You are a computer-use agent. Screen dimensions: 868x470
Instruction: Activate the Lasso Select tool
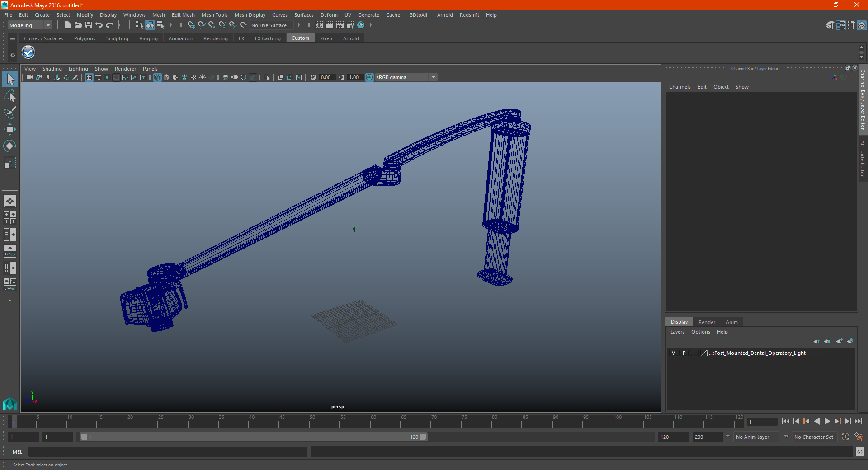coord(10,96)
